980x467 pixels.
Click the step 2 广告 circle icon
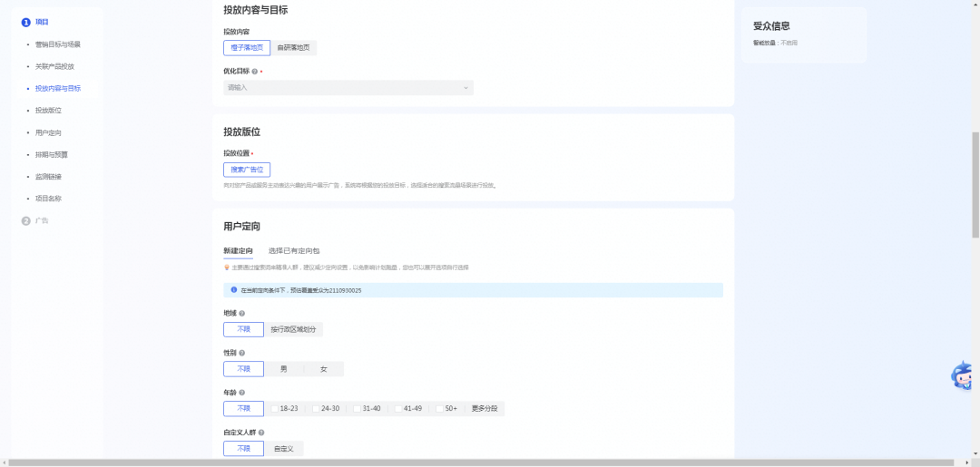pyautogui.click(x=25, y=221)
